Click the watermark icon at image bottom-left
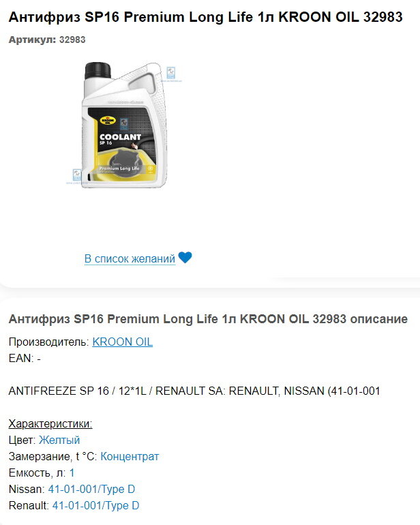 77,175
